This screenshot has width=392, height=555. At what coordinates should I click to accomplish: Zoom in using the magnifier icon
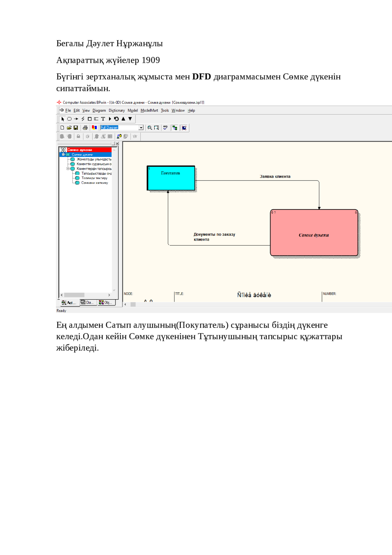tap(150, 128)
